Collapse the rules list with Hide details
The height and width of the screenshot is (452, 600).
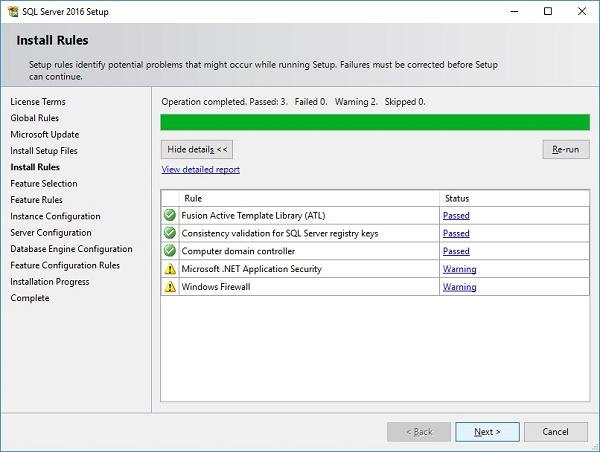point(197,149)
